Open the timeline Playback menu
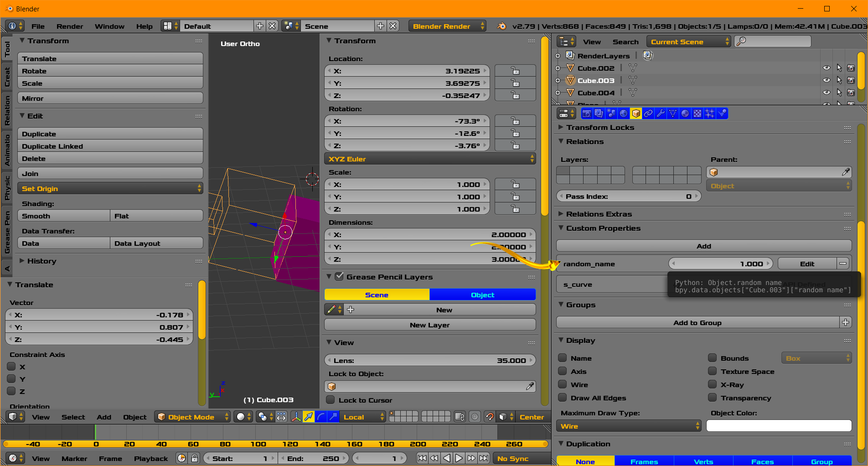Image resolution: width=868 pixels, height=466 pixels. click(151, 458)
